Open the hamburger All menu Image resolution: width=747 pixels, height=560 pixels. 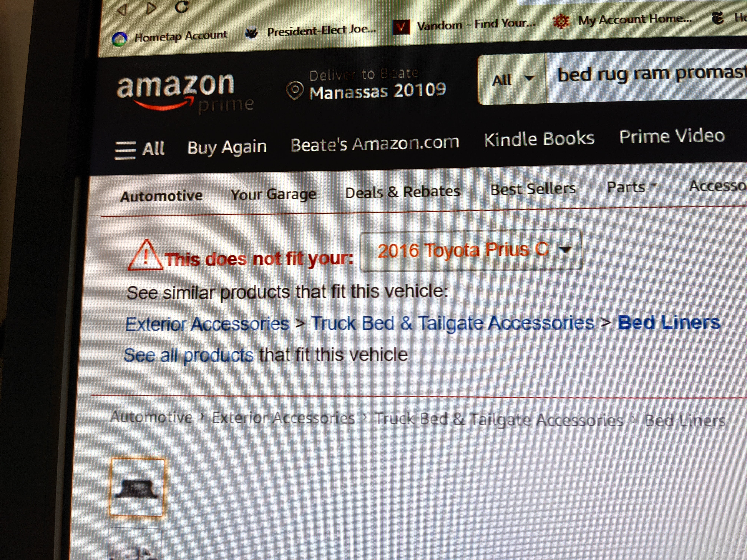tap(140, 149)
